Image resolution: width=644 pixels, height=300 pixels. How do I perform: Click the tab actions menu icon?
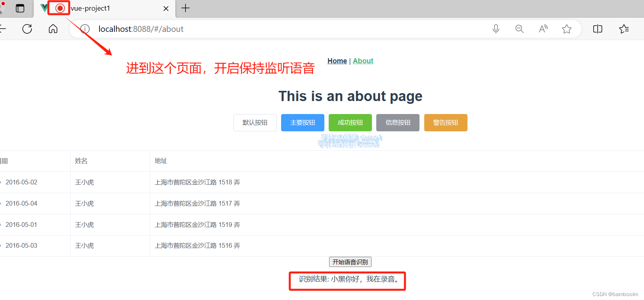(x=20, y=8)
